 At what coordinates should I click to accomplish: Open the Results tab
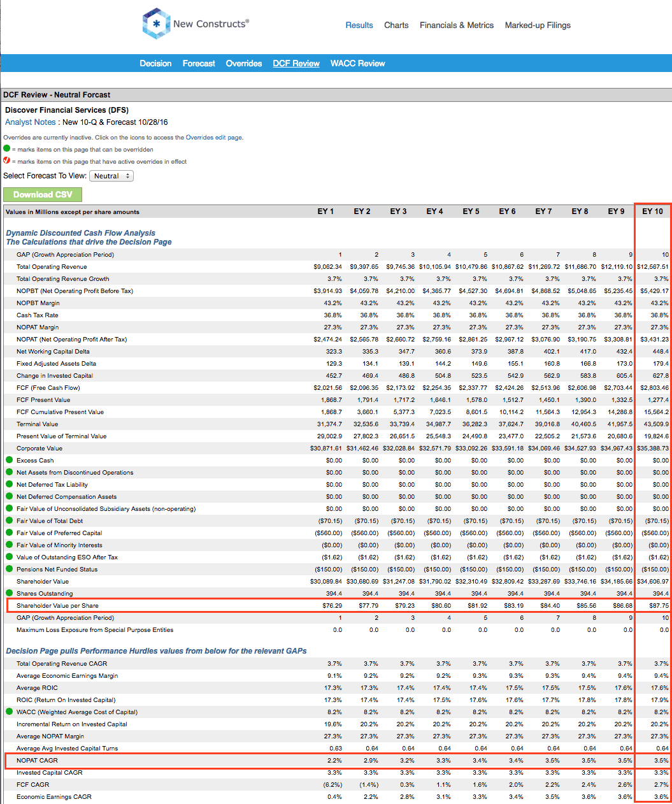coord(359,25)
